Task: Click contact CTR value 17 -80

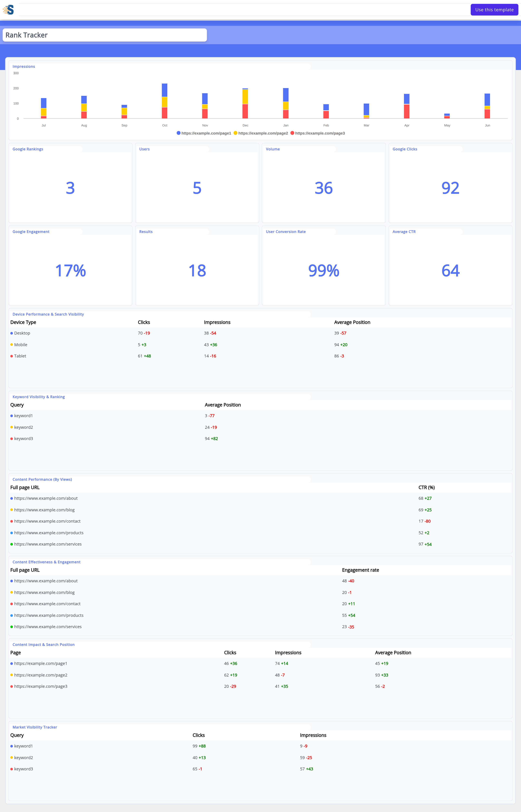Action: (x=424, y=521)
